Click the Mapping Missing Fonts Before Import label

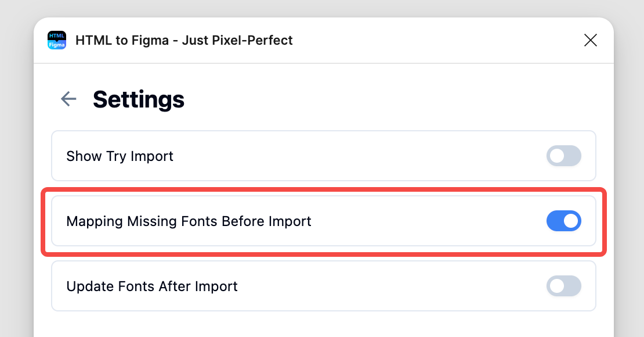point(189,221)
